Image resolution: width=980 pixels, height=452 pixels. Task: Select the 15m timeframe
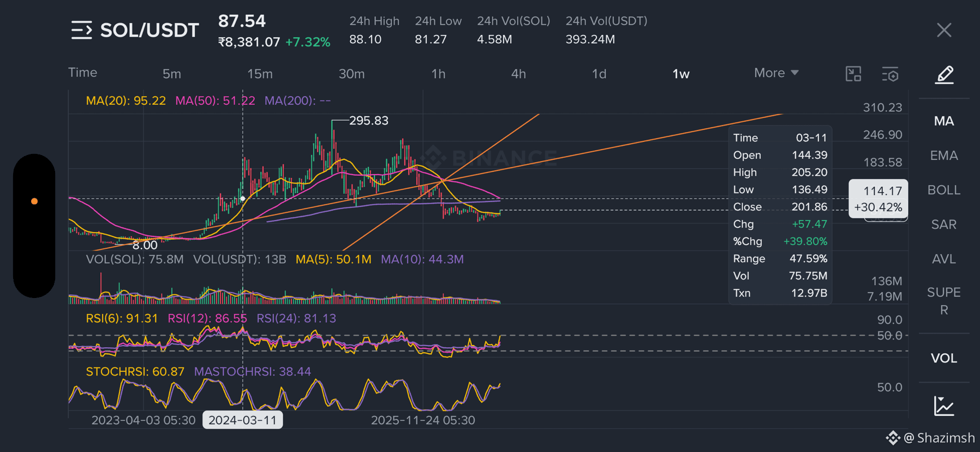click(260, 74)
